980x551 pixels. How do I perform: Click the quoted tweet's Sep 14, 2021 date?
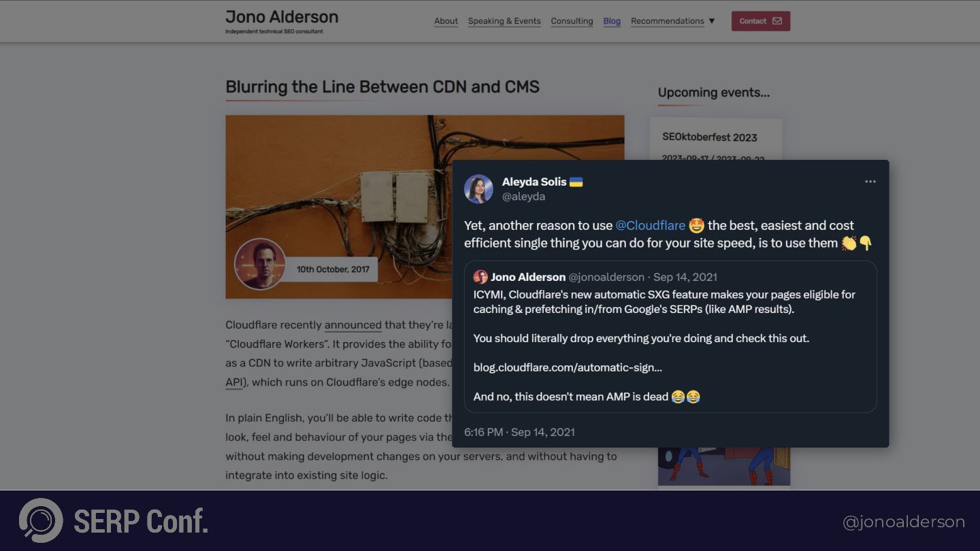[685, 277]
